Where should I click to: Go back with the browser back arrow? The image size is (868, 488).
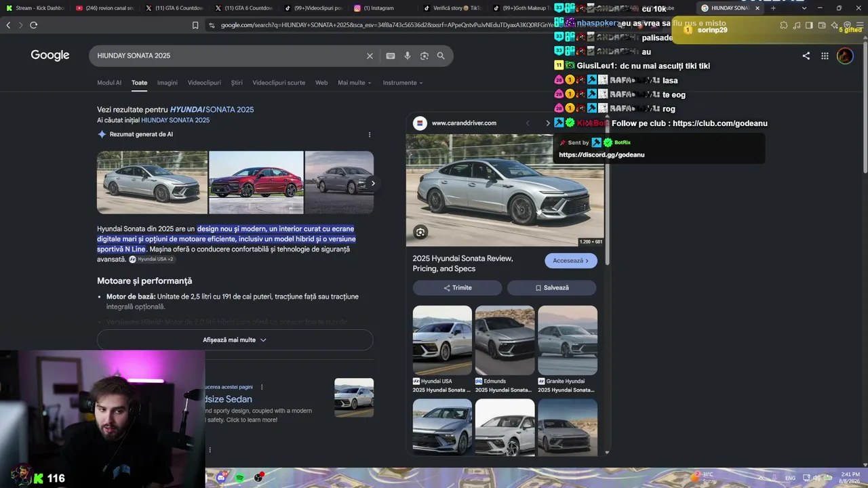[8, 25]
